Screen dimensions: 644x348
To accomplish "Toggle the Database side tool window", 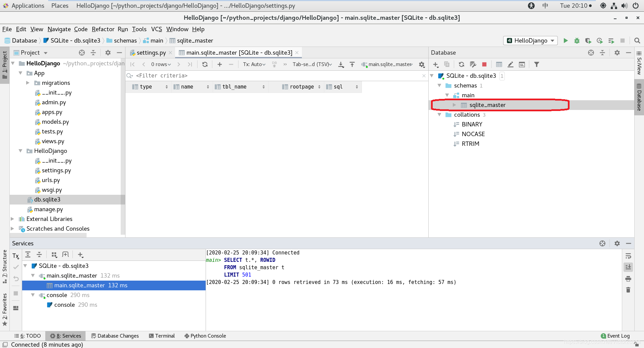I will pyautogui.click(x=639, y=97).
